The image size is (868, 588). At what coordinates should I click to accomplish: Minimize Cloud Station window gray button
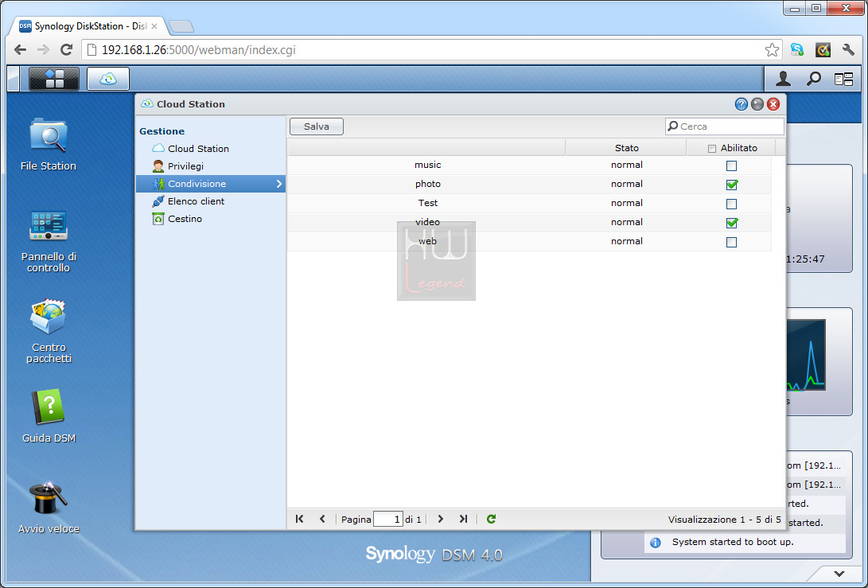[x=757, y=104]
